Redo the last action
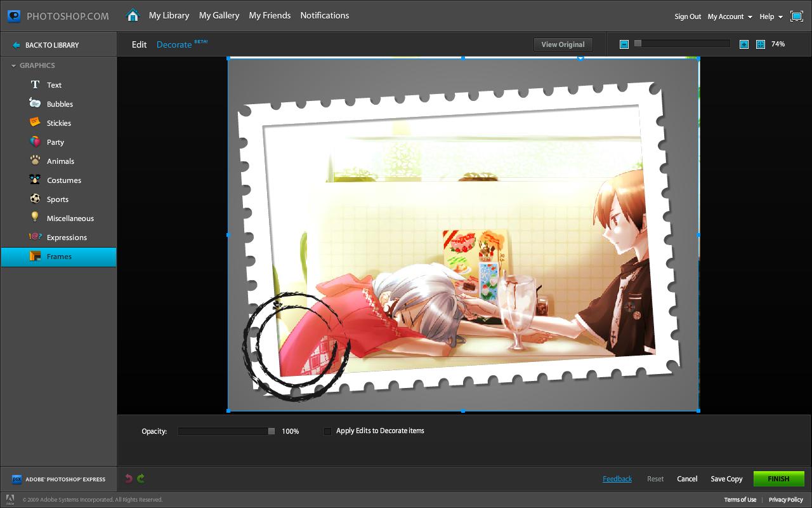The height and width of the screenshot is (508, 812). click(141, 479)
